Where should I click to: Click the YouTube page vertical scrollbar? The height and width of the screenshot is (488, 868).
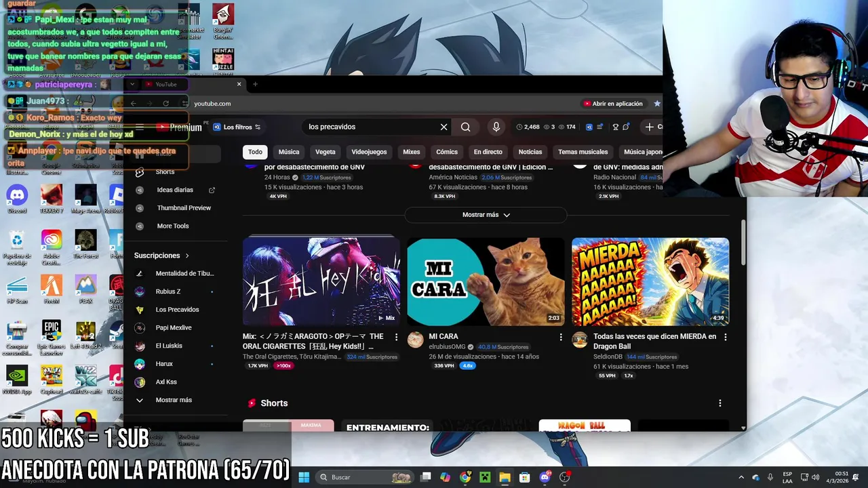[x=743, y=242]
